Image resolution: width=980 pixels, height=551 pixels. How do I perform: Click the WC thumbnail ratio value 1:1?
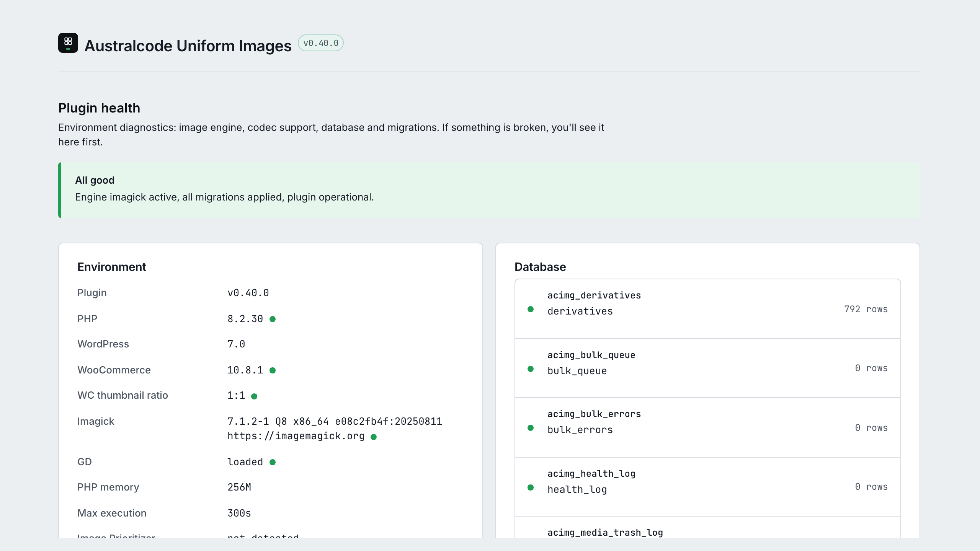(x=236, y=395)
